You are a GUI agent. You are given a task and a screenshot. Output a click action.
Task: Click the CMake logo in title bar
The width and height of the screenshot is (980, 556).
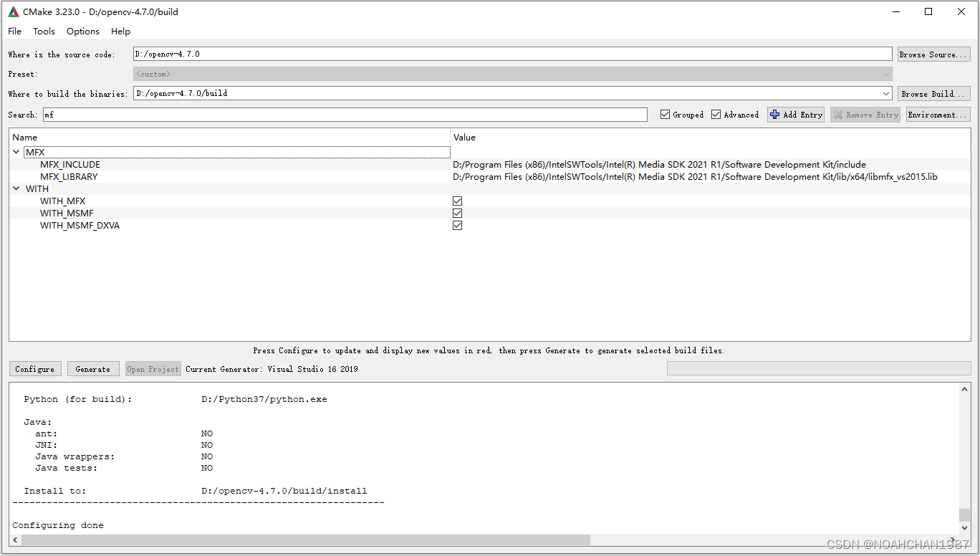[13, 11]
